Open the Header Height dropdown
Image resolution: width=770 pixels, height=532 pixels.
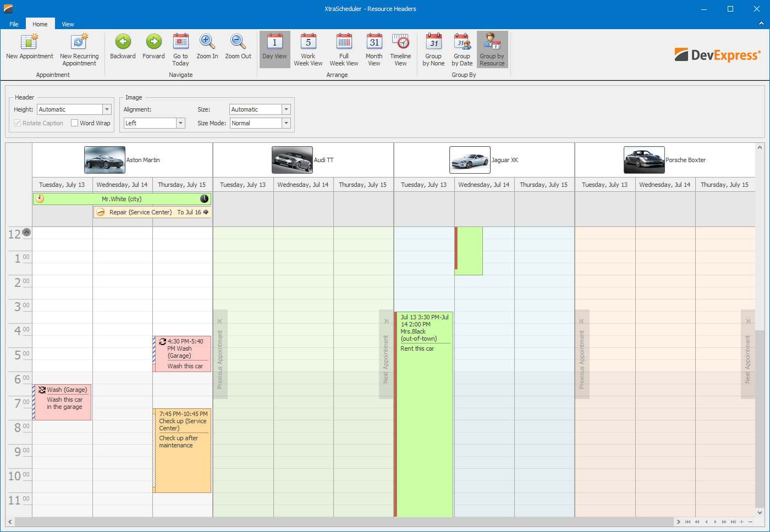pyautogui.click(x=107, y=109)
